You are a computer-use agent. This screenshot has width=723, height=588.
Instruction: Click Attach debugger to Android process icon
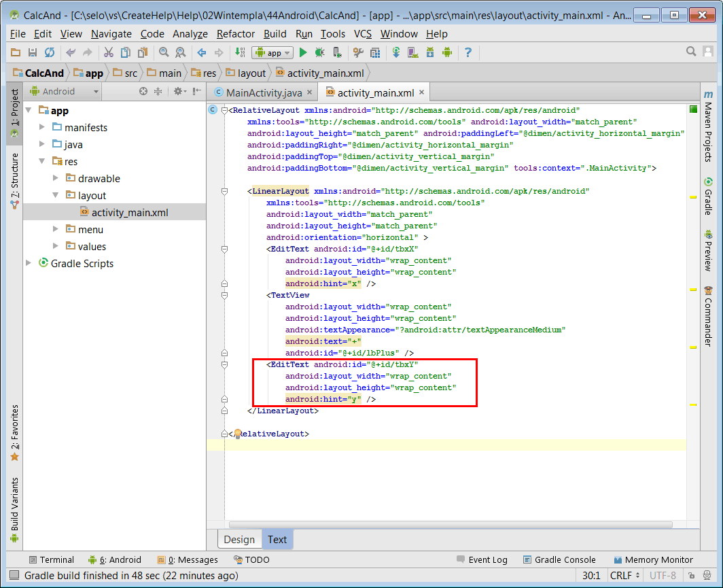337,52
